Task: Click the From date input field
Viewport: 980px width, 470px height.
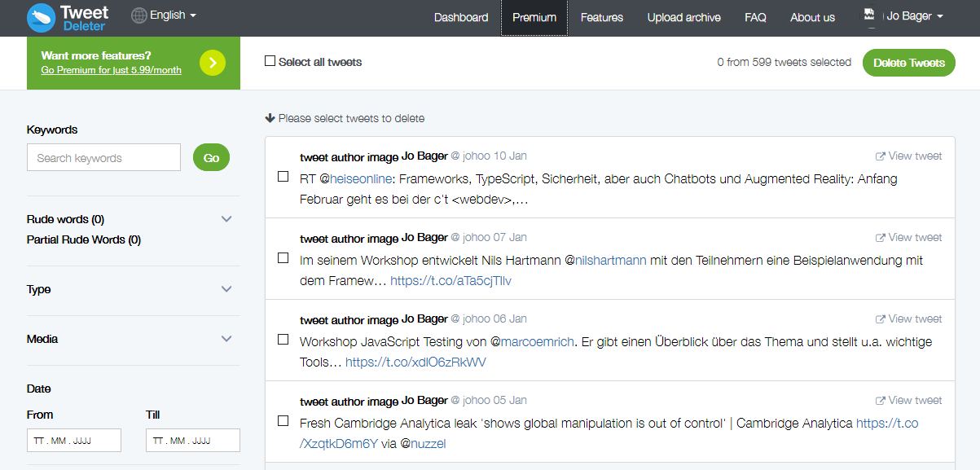Action: click(x=74, y=441)
